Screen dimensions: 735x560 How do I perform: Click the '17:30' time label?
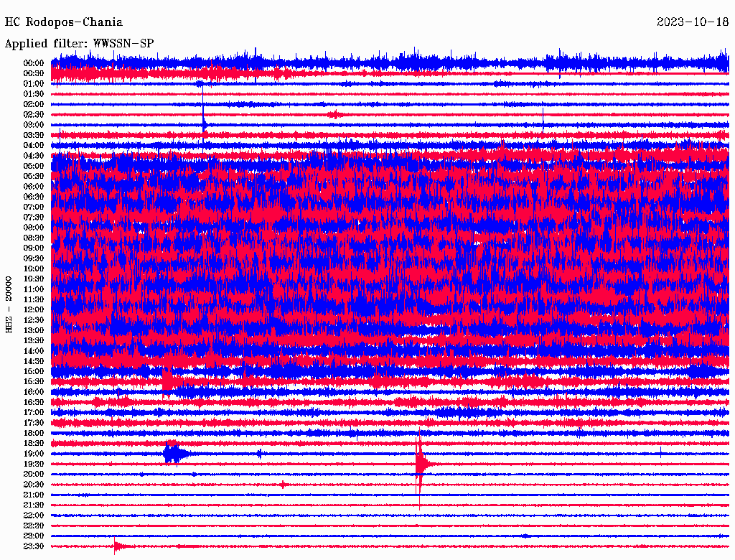pos(34,423)
